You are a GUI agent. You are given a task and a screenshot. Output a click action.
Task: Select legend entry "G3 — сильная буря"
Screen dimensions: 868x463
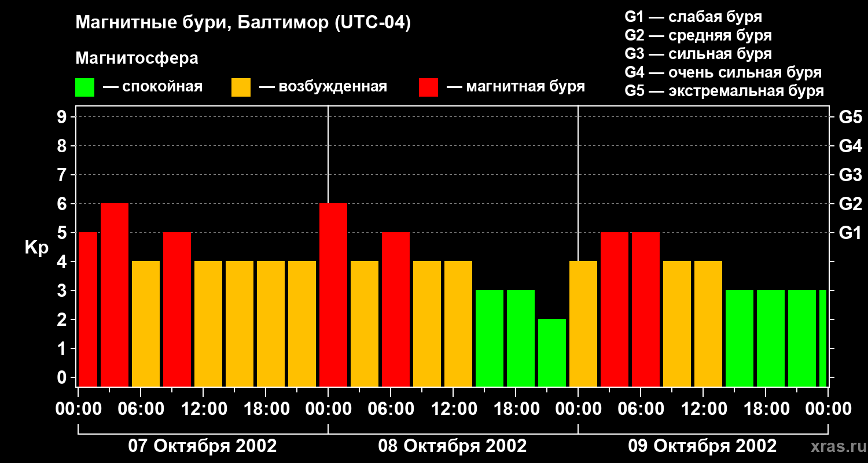tap(698, 54)
